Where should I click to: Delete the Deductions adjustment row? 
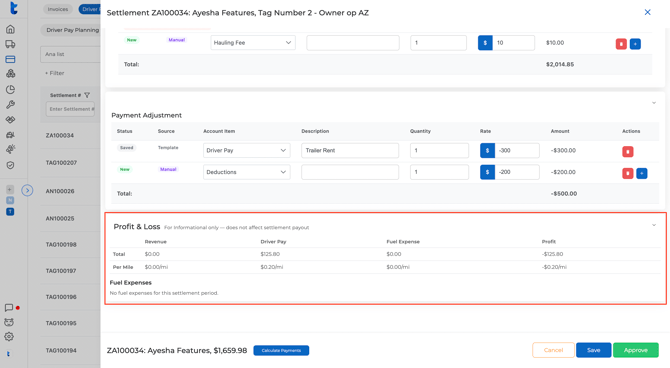pyautogui.click(x=627, y=173)
